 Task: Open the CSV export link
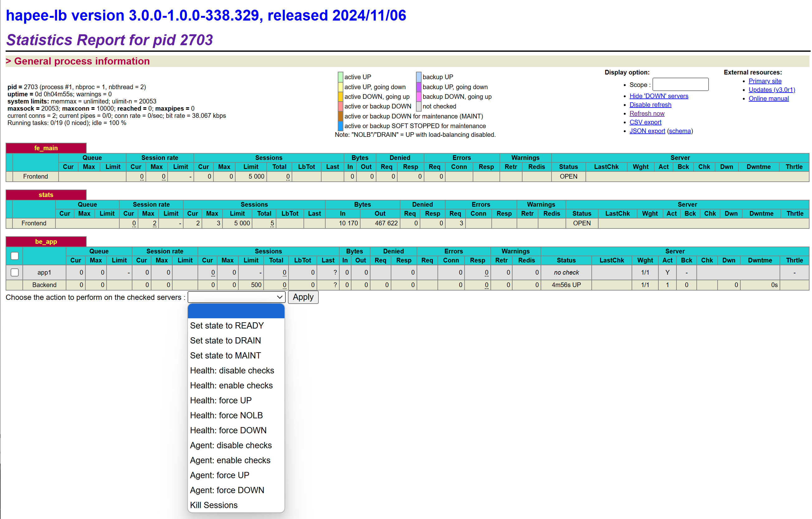click(x=645, y=122)
